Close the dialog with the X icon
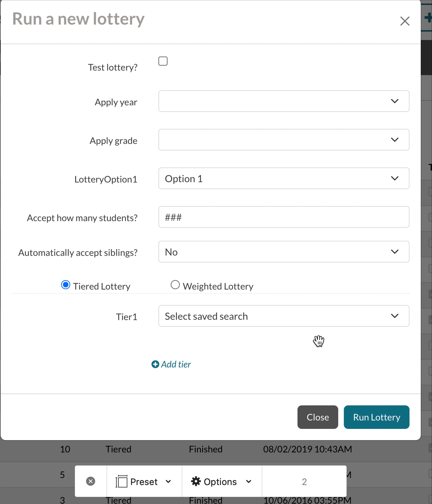This screenshot has height=504, width=432. tap(405, 21)
